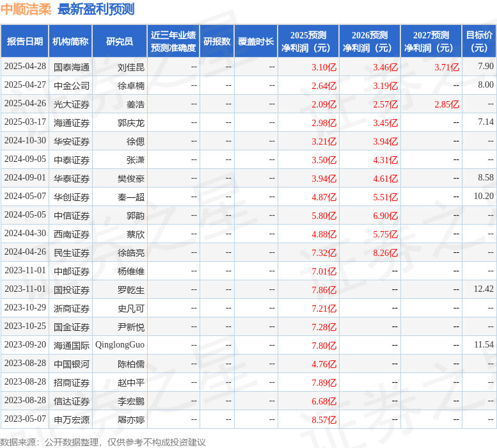Select the 目标价 column header
The height and width of the screenshot is (448, 497).
tap(479, 41)
